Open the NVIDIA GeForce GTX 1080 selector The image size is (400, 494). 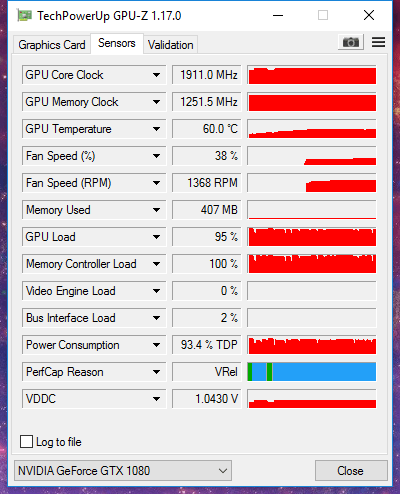click(x=123, y=471)
